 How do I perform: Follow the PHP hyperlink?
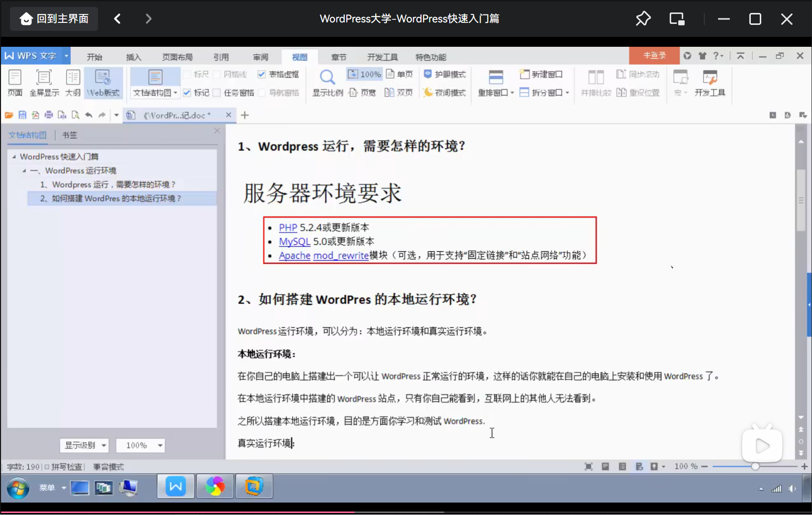[288, 227]
